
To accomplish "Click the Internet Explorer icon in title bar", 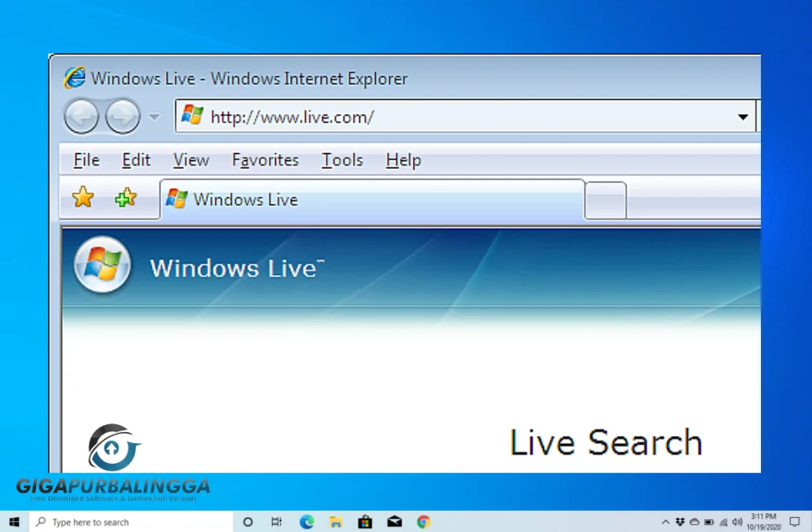I will [x=75, y=78].
